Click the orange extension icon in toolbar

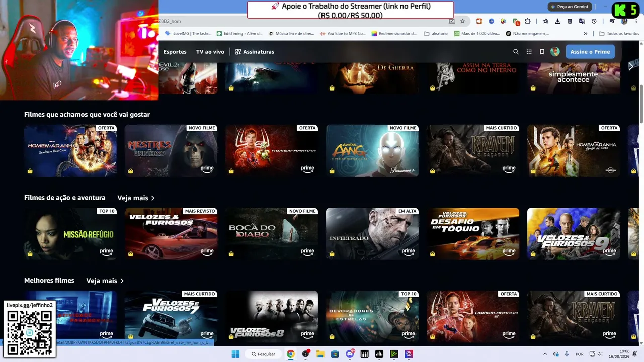[479, 21]
